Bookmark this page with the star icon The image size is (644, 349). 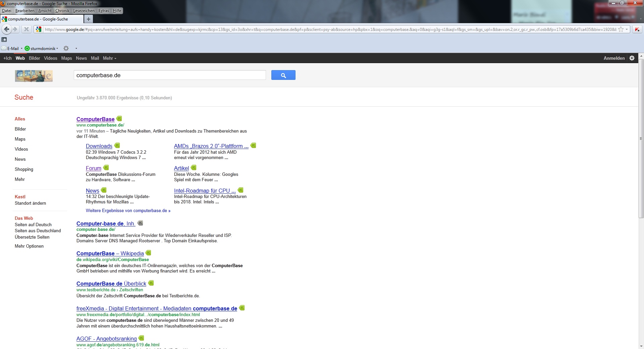(x=621, y=29)
